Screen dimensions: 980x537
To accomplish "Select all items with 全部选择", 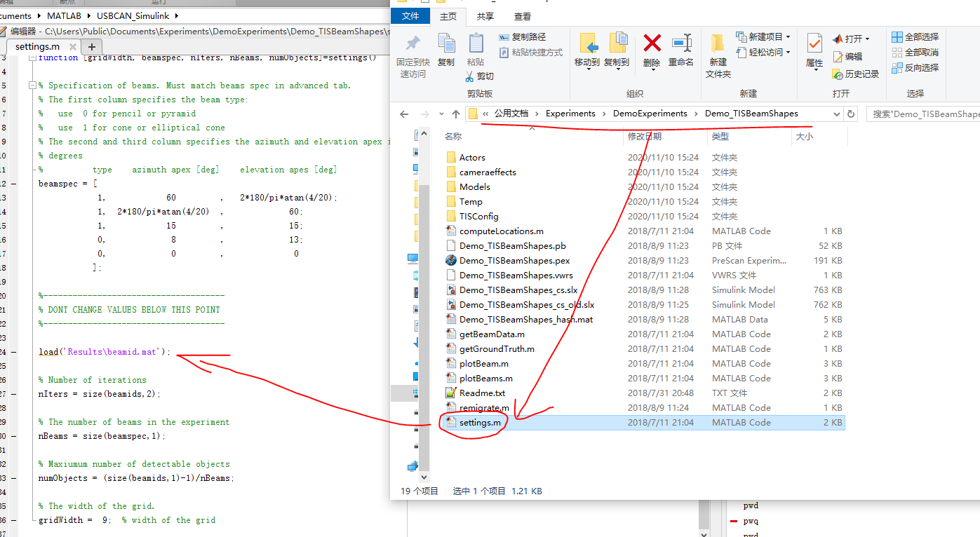I will pos(915,37).
